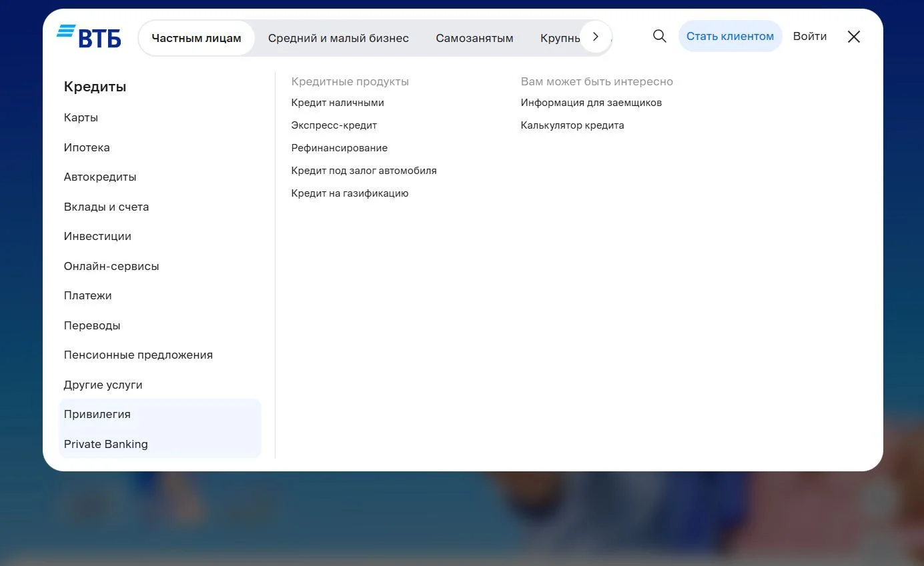Viewport: 924px width, 566px height.
Task: Open Вклады и счета section
Action: click(x=106, y=207)
